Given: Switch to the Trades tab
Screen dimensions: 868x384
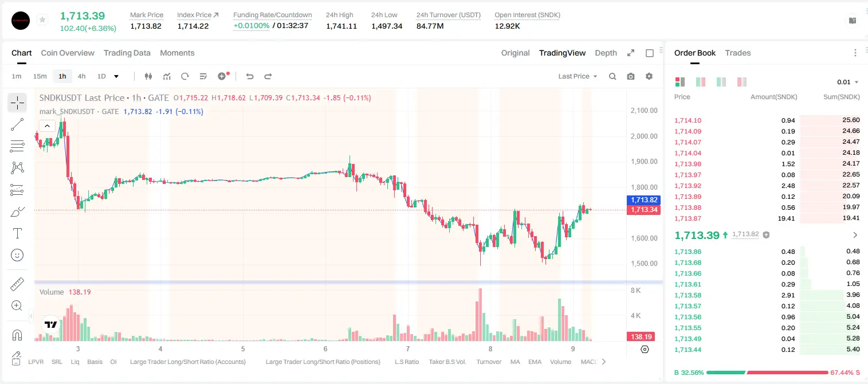Looking at the screenshot, I should coord(738,53).
